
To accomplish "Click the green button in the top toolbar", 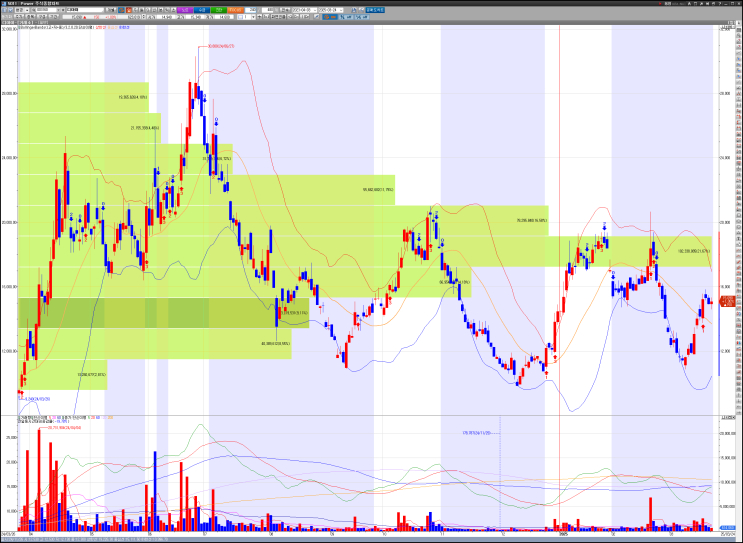I will pyautogui.click(x=218, y=10).
